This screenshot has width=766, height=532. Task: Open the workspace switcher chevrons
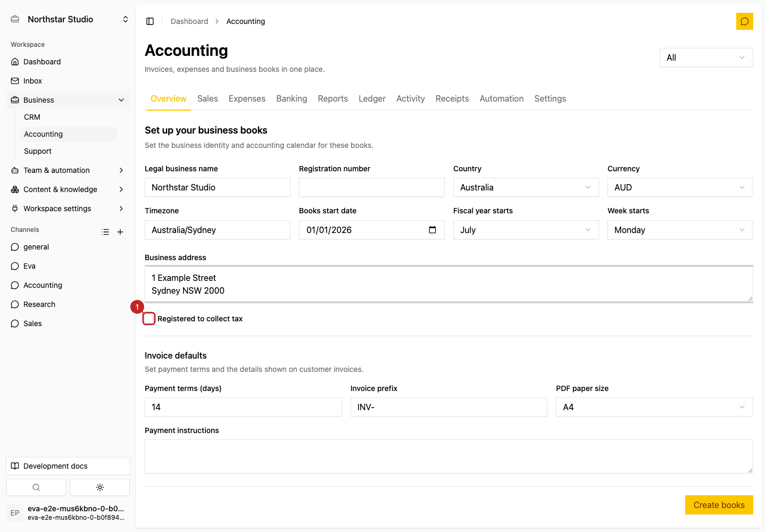pos(126,19)
